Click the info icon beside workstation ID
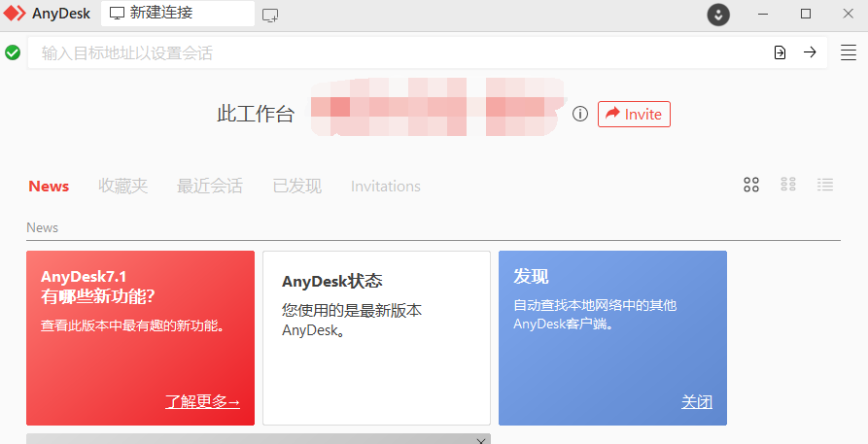 click(579, 114)
